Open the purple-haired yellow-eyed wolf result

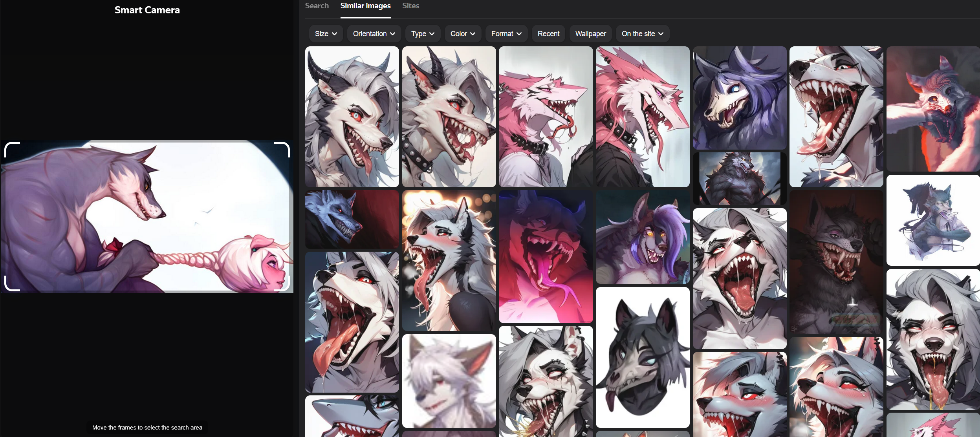[643, 237]
